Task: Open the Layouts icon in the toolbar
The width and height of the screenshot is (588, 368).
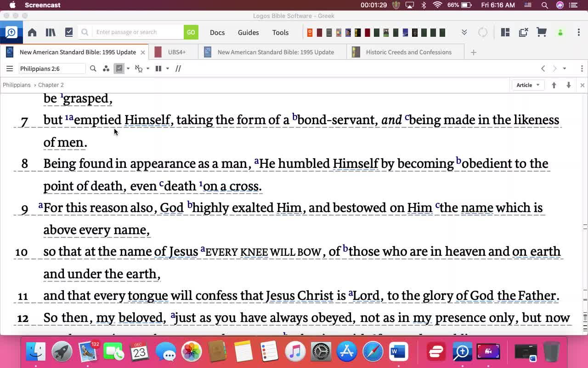Action: click(505, 32)
